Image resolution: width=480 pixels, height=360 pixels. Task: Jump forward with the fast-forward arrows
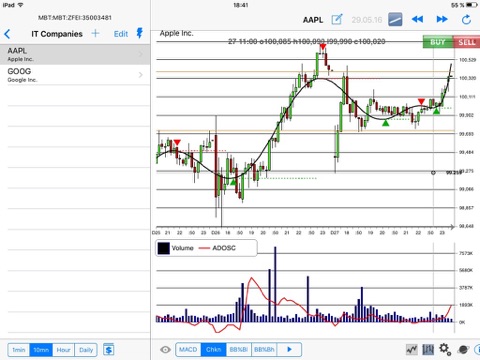coord(442,19)
